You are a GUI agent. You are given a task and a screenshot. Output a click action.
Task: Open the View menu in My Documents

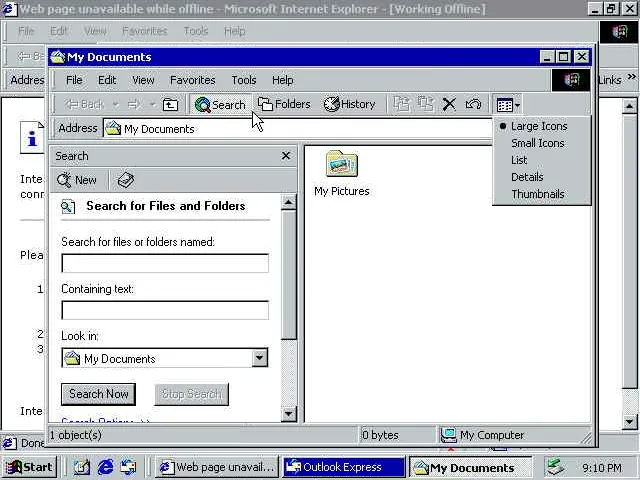pos(143,80)
